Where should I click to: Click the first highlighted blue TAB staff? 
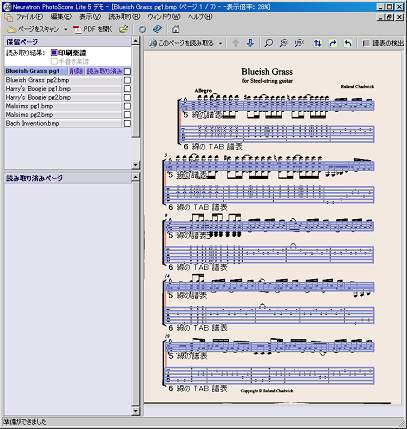[x=276, y=134]
